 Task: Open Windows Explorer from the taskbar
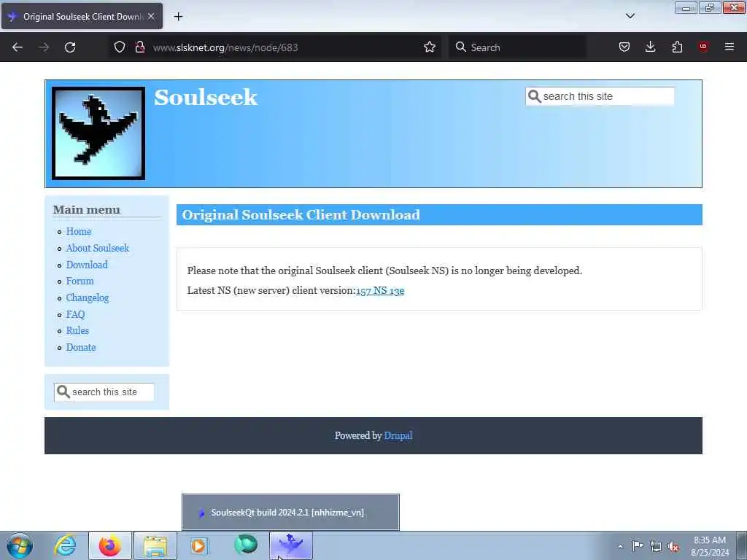155,545
